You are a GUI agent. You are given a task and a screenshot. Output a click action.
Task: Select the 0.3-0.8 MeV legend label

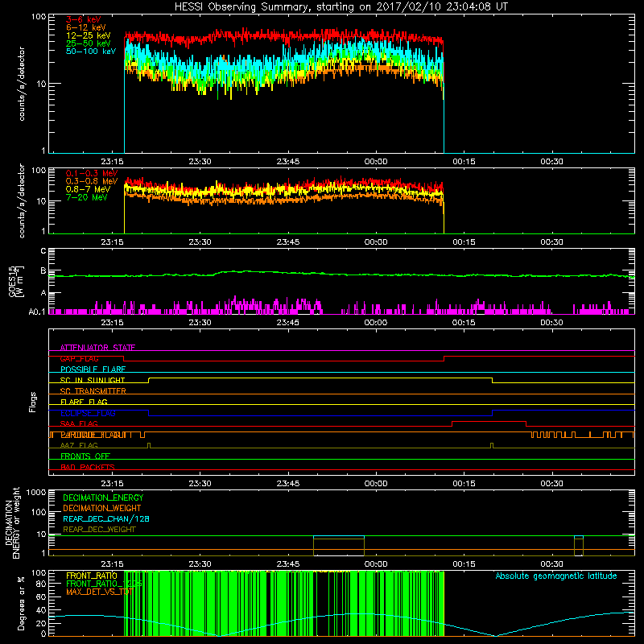coord(92,181)
